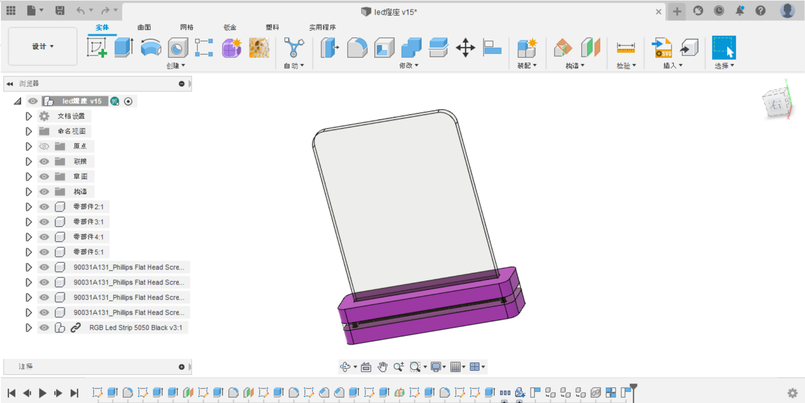This screenshot has width=805, height=403.
Task: Expand the 命名视图 node
Action: 29,131
